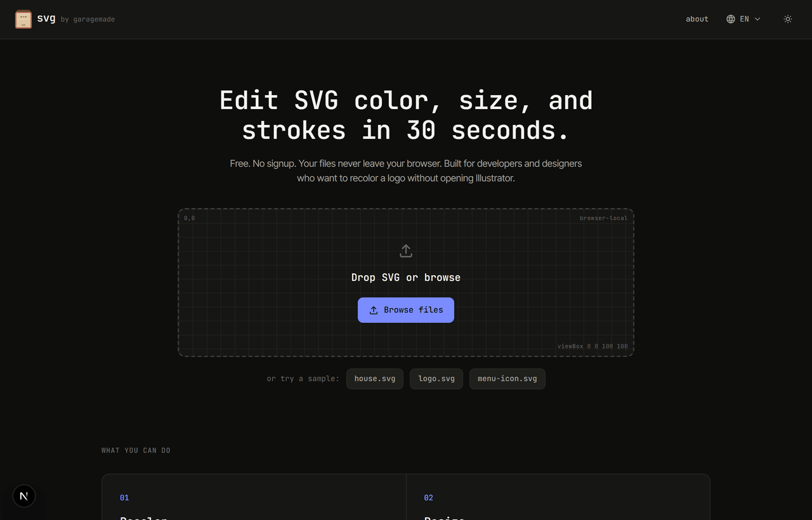
Task: Click the svg logo icon in header
Action: (23, 19)
